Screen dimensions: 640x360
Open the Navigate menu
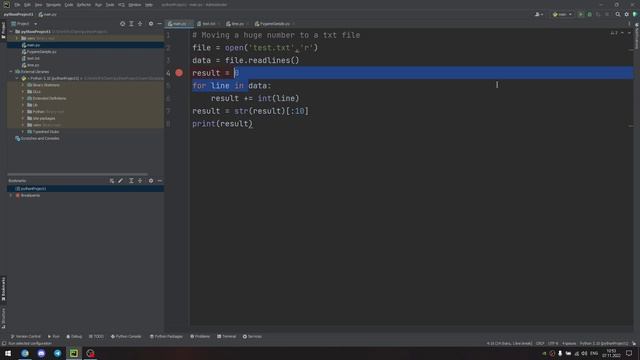point(53,5)
